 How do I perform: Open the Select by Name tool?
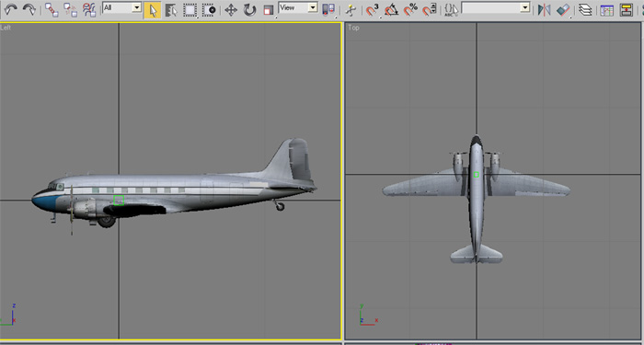(x=171, y=10)
